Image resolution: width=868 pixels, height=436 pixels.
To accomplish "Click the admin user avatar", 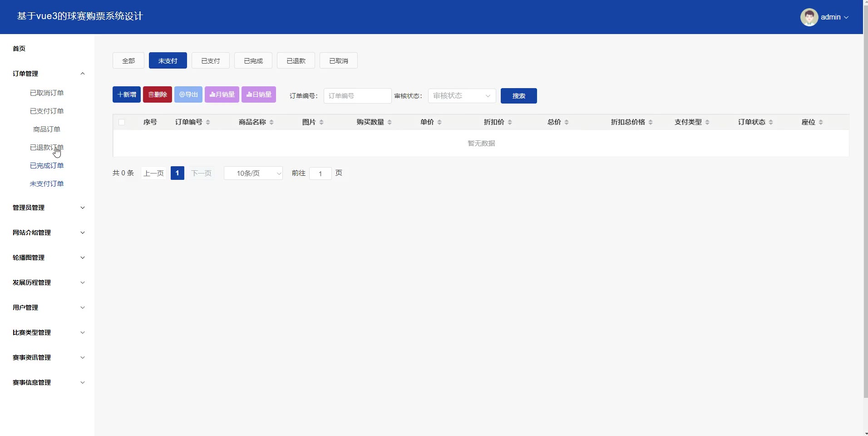I will 809,17.
